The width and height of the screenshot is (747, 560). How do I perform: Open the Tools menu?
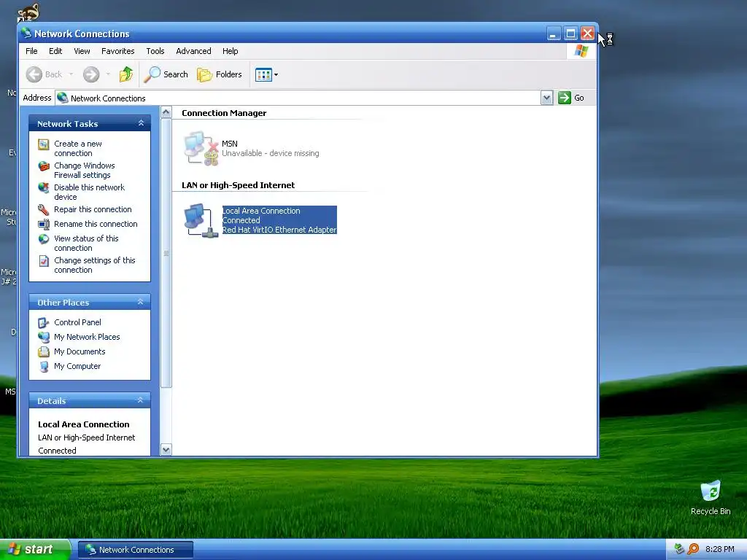pos(155,51)
